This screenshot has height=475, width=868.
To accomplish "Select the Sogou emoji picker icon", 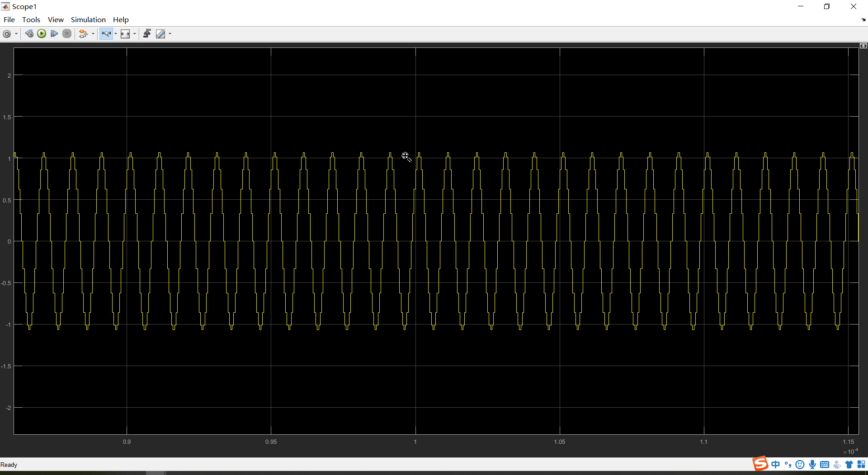I will [x=800, y=465].
